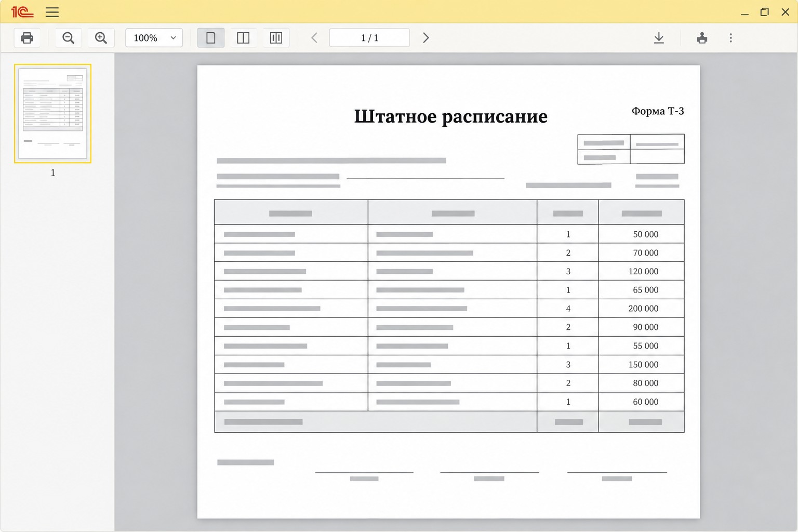Zoom in with the plus magnifier

tap(101, 38)
